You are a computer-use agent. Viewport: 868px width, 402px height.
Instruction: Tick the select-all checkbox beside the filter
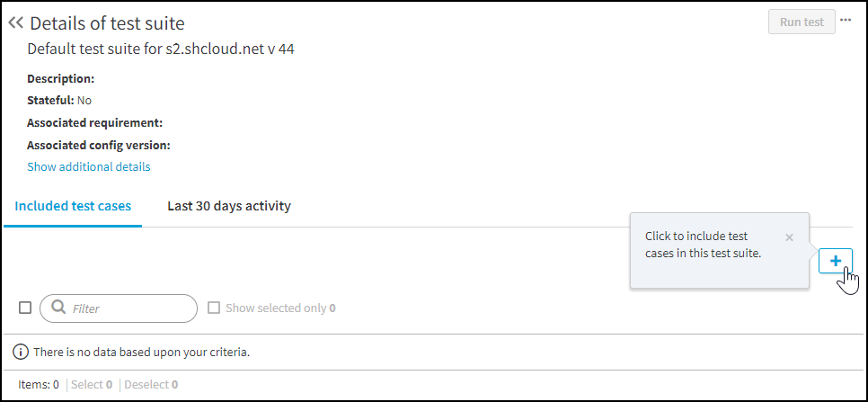(25, 308)
